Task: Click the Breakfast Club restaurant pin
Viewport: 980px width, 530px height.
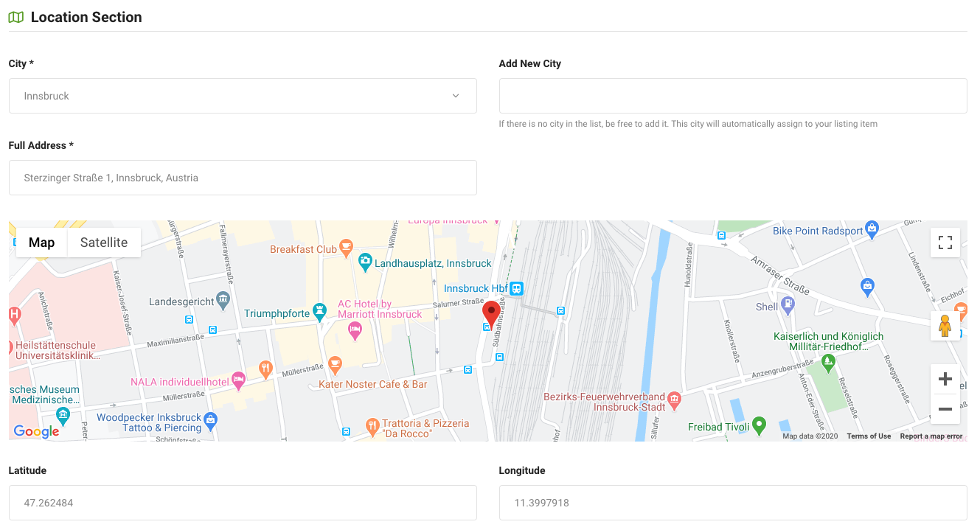Action: (x=347, y=248)
